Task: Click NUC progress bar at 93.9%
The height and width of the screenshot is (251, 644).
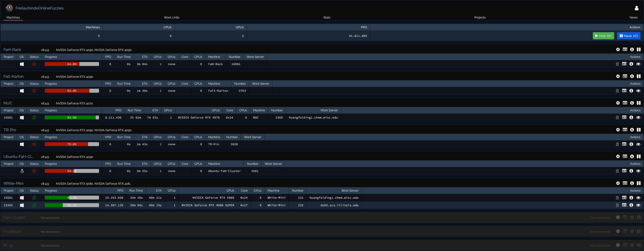Action: 72,118
